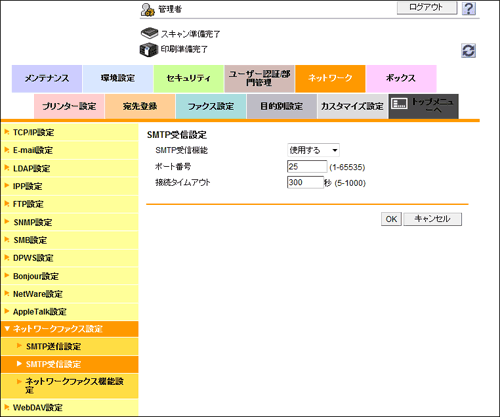Click the top menu panel icon

[x=399, y=104]
